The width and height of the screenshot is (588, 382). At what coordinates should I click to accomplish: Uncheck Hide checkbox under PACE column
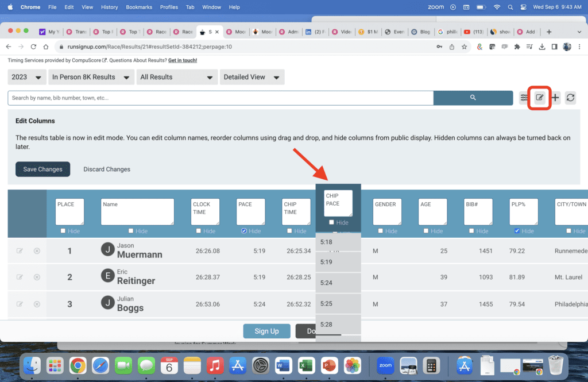coord(243,231)
